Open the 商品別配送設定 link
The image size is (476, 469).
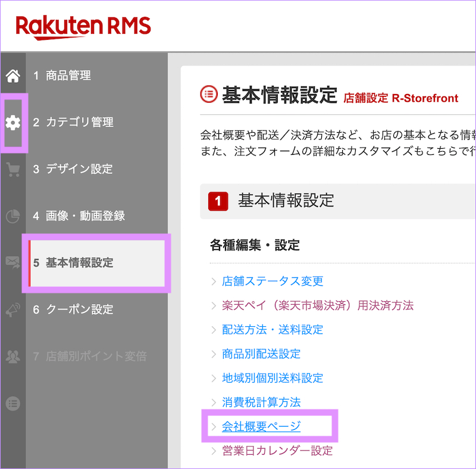(x=261, y=354)
